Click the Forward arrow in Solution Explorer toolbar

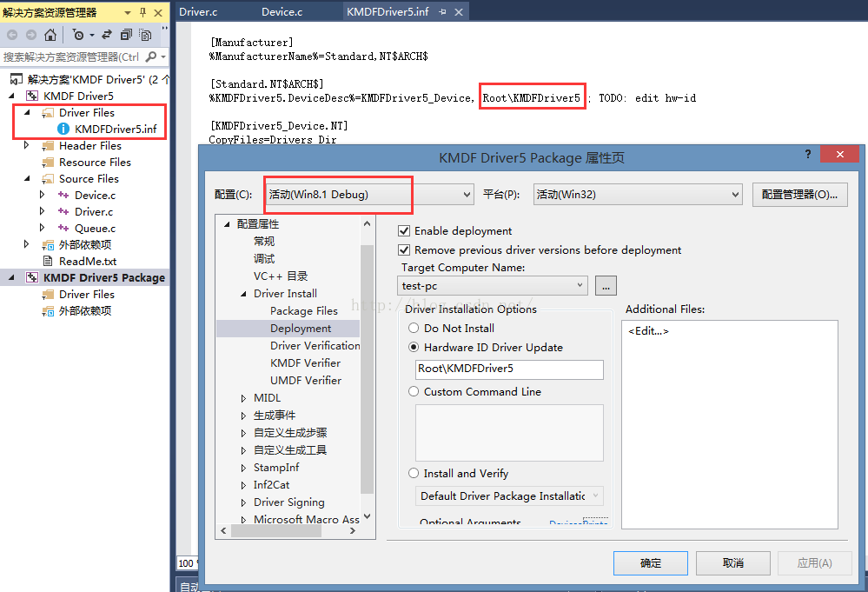tap(31, 35)
